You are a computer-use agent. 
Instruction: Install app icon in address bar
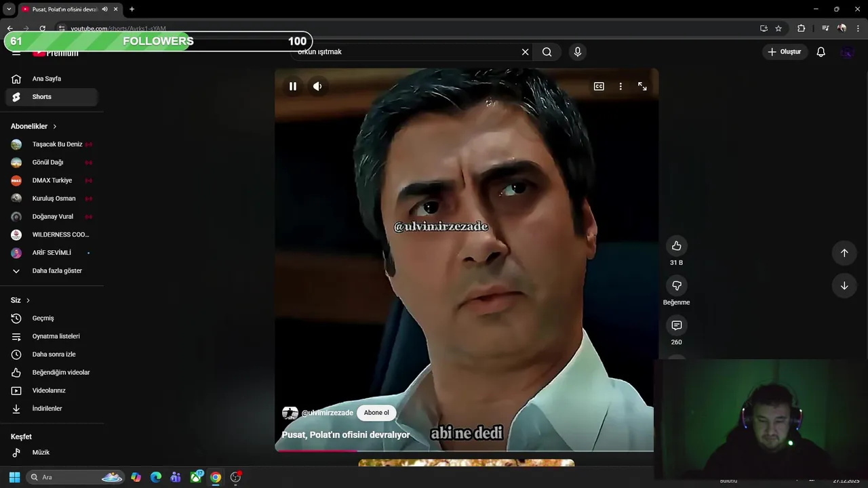(764, 28)
